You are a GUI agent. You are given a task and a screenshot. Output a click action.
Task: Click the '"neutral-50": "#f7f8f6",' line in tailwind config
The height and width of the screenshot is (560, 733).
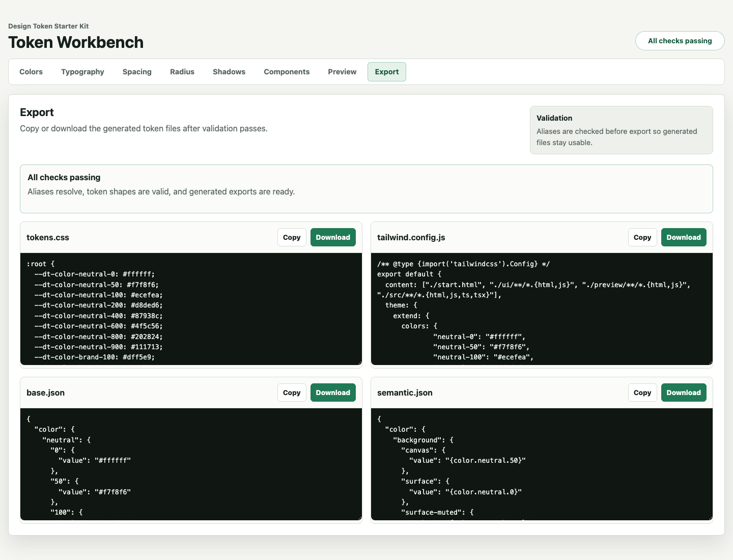[481, 347]
